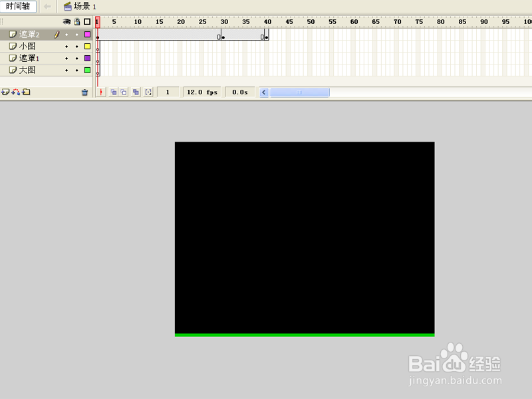
Task: Click the horizontal timeline scrollbar thumb
Action: [x=299, y=92]
